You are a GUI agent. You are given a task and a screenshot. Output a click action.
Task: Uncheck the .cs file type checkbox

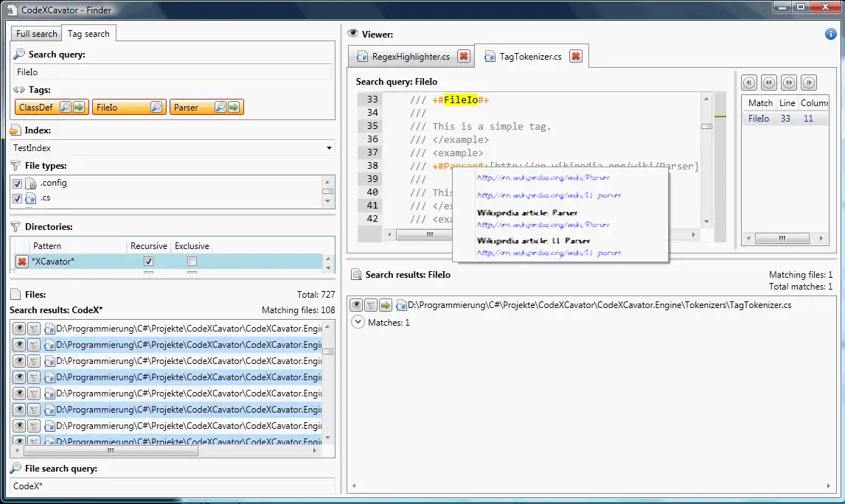pos(17,199)
